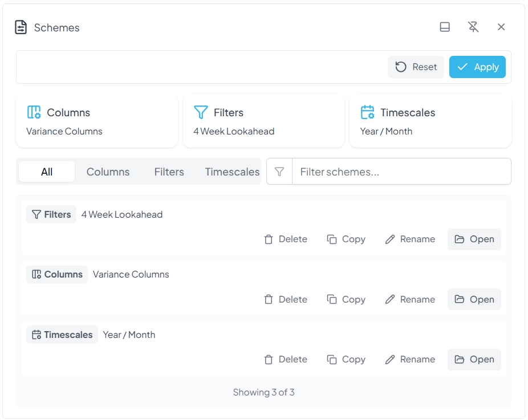Click the blue funnel icon on the Filters card
Image resolution: width=528 pixels, height=420 pixels.
201,112
